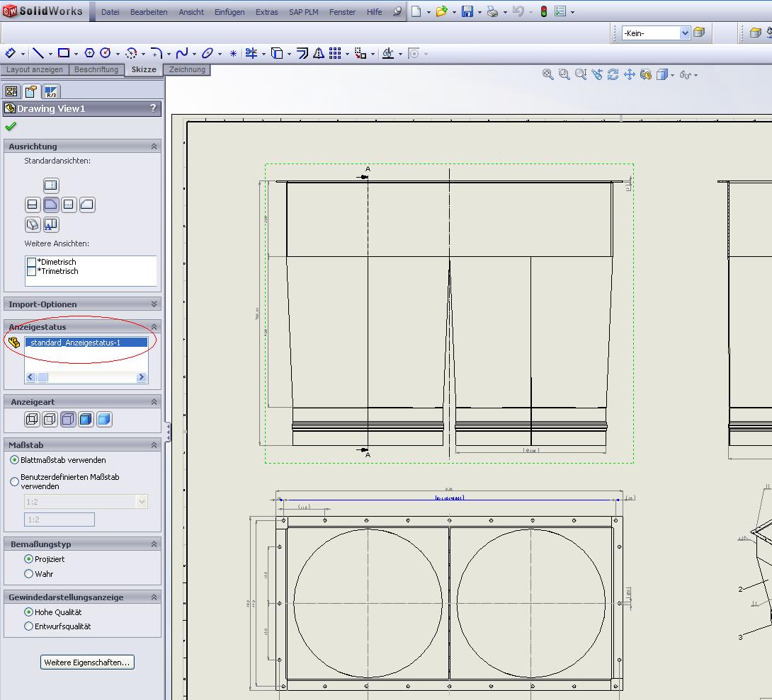Image resolution: width=772 pixels, height=700 pixels.
Task: Select the Rectangle sketch tool
Action: (x=64, y=53)
